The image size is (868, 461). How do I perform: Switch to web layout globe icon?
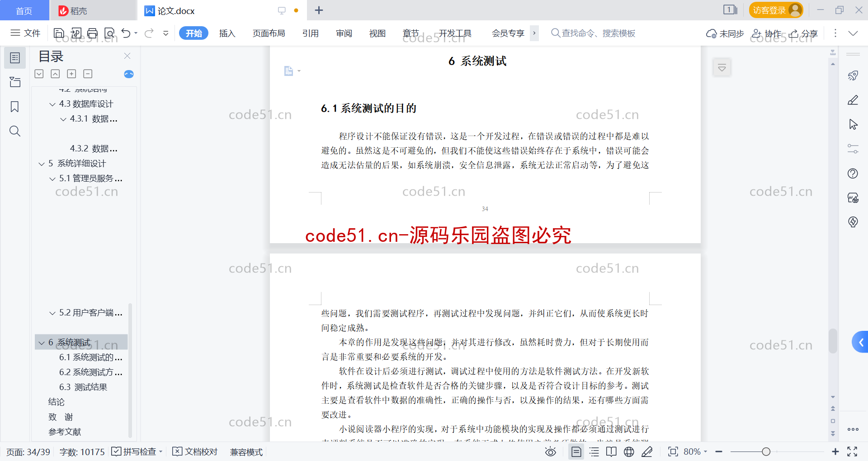629,452
